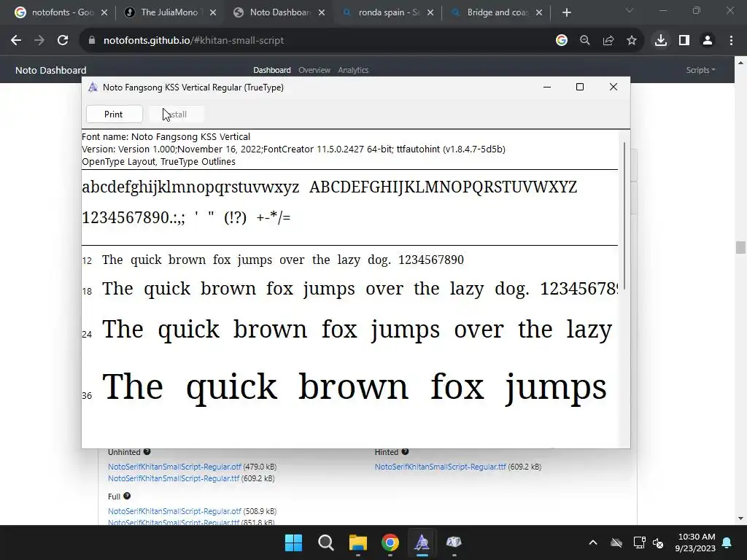The image size is (747, 560).
Task: View site information lock icon
Action: click(92, 41)
